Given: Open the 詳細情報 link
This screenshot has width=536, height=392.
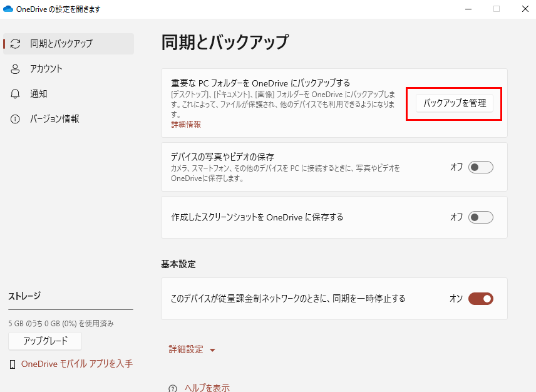Looking at the screenshot, I should pos(186,125).
